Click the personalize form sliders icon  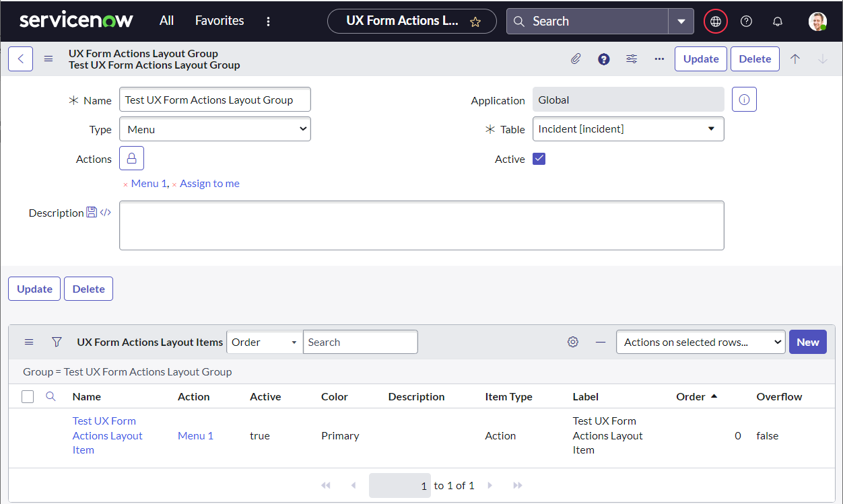632,59
